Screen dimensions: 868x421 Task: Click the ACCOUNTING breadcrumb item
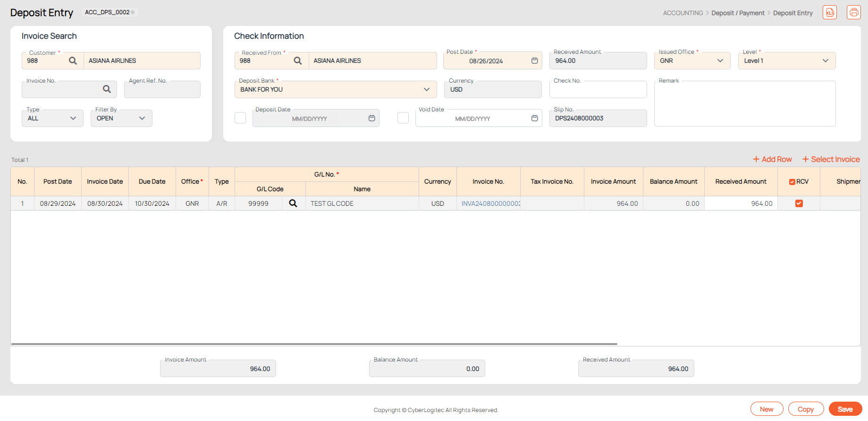[683, 13]
